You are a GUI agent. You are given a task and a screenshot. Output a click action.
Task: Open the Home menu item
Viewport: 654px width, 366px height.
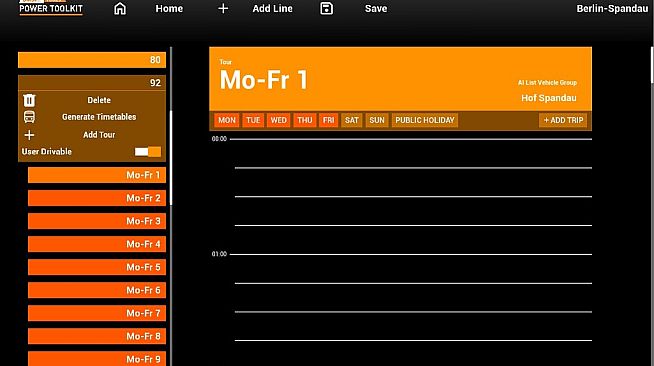(169, 8)
